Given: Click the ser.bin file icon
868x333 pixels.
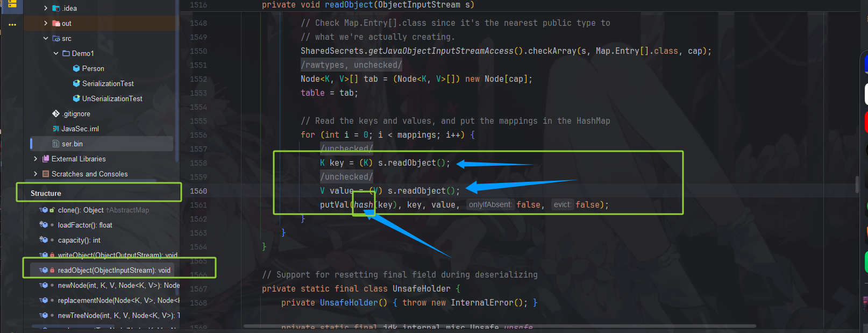Looking at the screenshot, I should tap(56, 144).
